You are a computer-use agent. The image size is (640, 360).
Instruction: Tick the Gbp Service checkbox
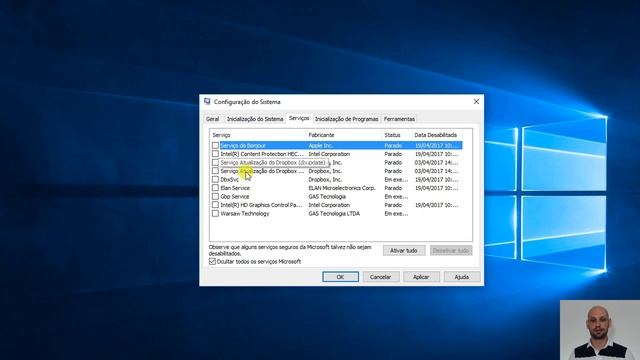pos(215,196)
